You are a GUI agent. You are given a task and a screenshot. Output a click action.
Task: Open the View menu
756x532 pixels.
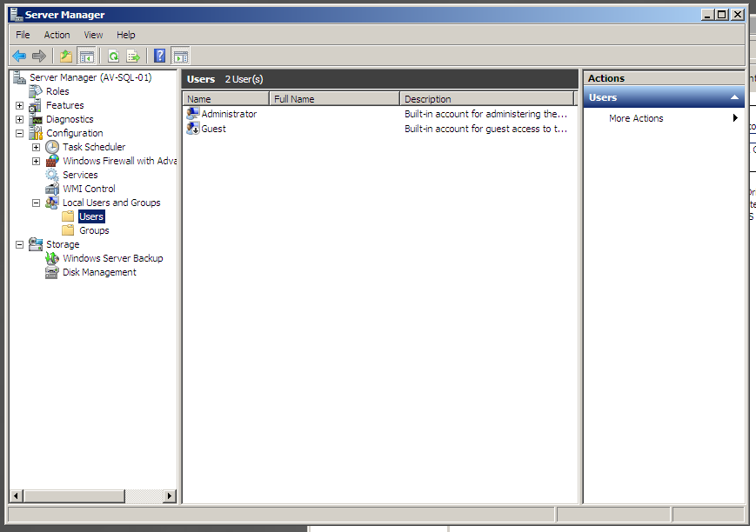(x=93, y=35)
